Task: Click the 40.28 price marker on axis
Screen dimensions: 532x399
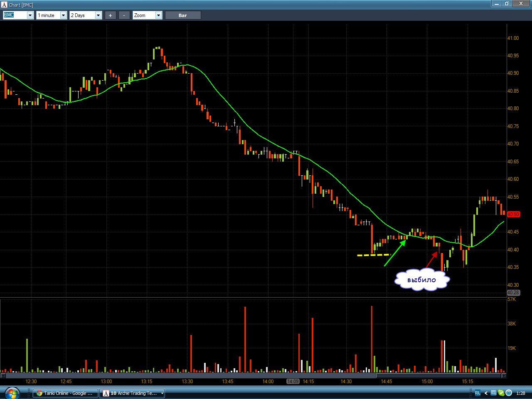Action: [x=513, y=293]
